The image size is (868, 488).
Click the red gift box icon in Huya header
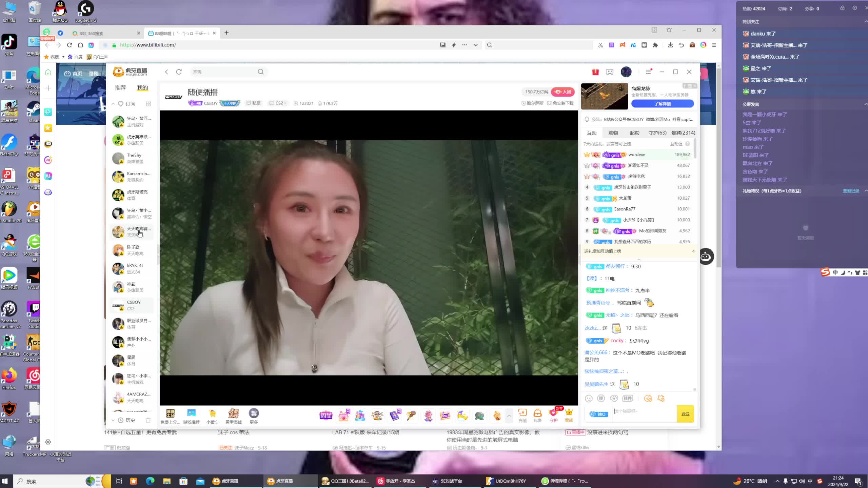coord(595,72)
